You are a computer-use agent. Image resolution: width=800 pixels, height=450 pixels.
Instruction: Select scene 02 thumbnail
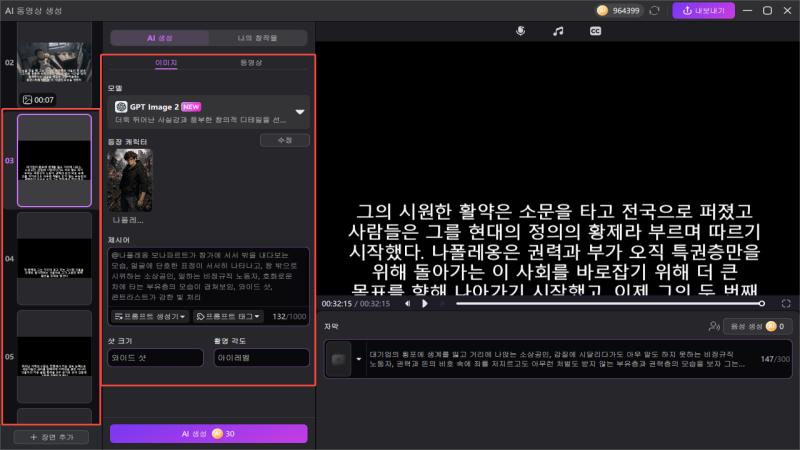click(55, 65)
